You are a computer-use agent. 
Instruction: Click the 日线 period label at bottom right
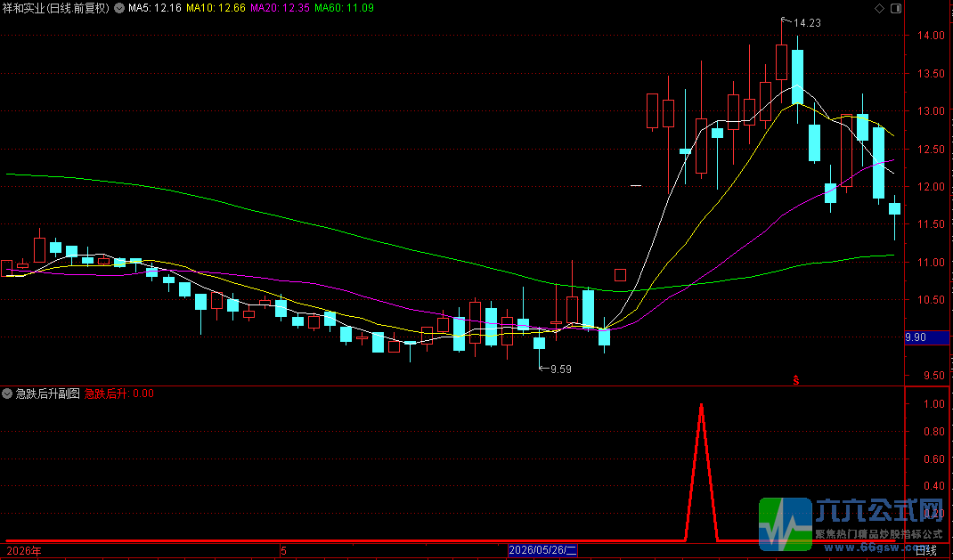coord(925,550)
